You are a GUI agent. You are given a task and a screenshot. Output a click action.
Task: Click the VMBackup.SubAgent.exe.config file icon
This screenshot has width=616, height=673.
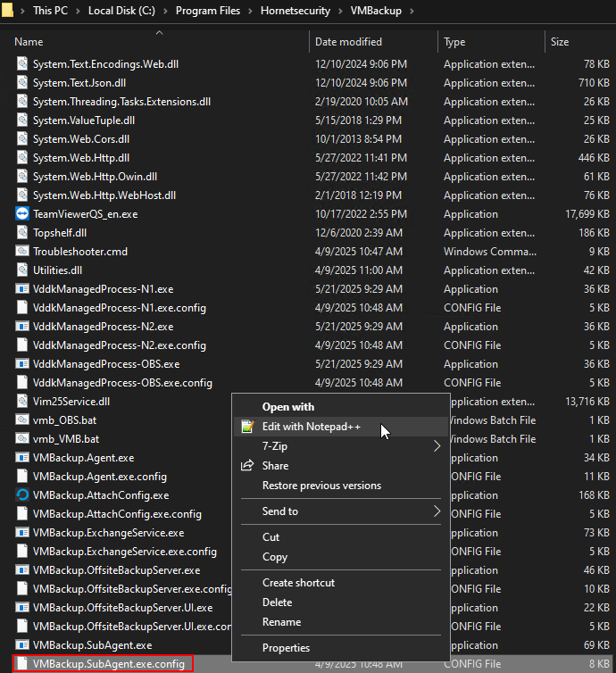pyautogui.click(x=22, y=663)
